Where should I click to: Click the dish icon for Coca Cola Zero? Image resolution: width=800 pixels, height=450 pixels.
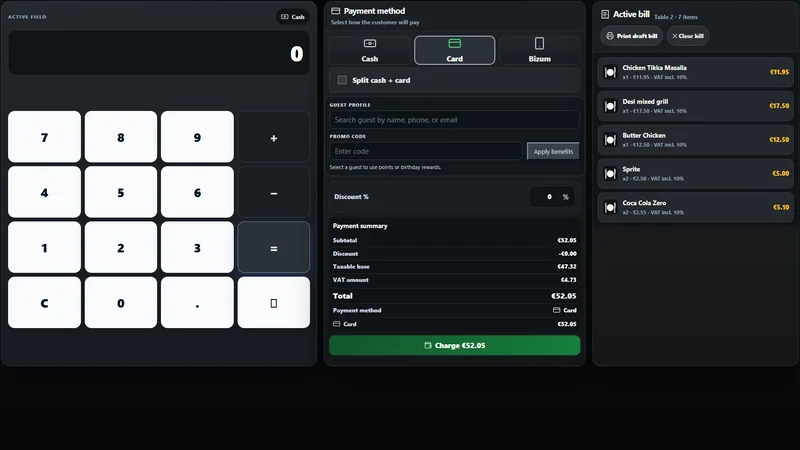coord(610,208)
